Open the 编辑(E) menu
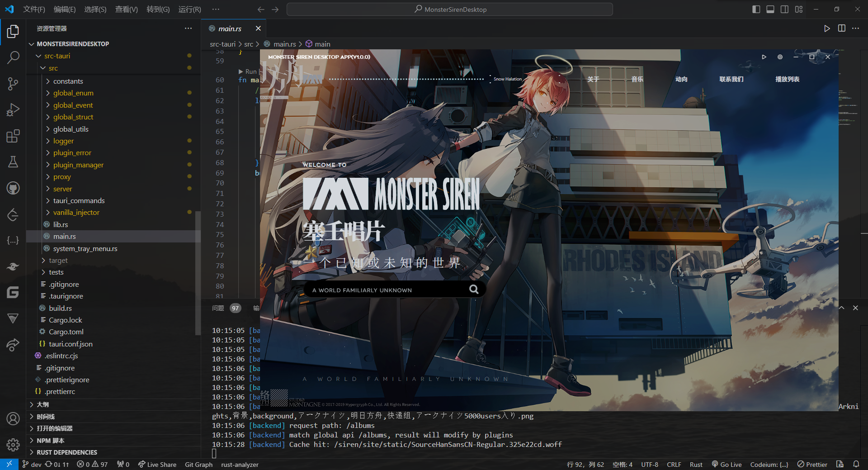868x470 pixels. [65, 9]
